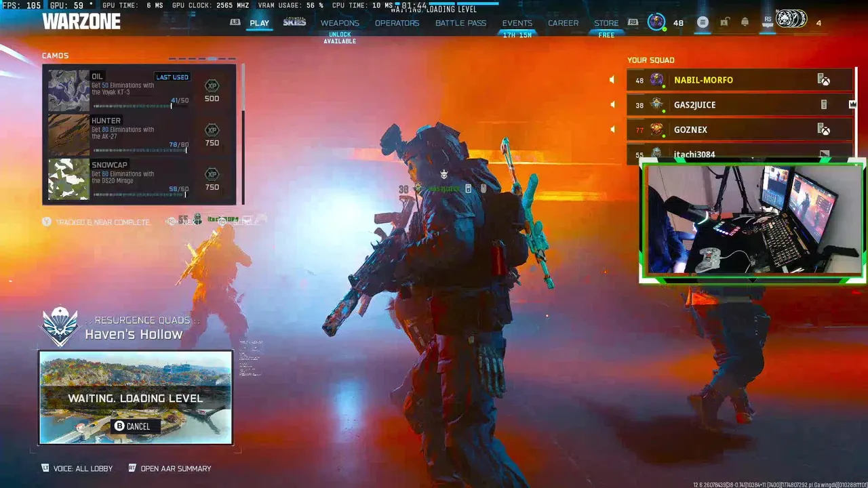The width and height of the screenshot is (868, 488).
Task: Click the Haven's Hollow title
Action: click(134, 334)
